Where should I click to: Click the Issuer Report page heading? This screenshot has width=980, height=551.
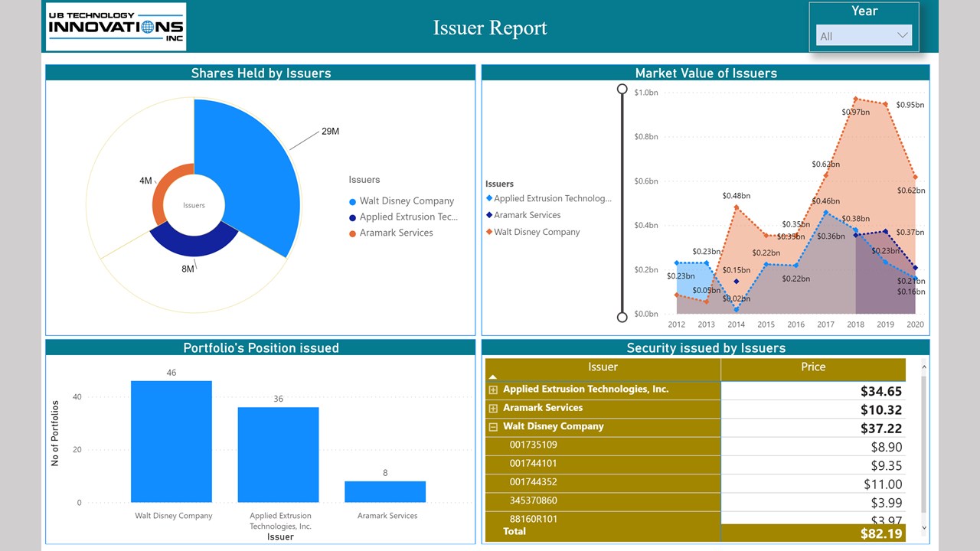490,28
